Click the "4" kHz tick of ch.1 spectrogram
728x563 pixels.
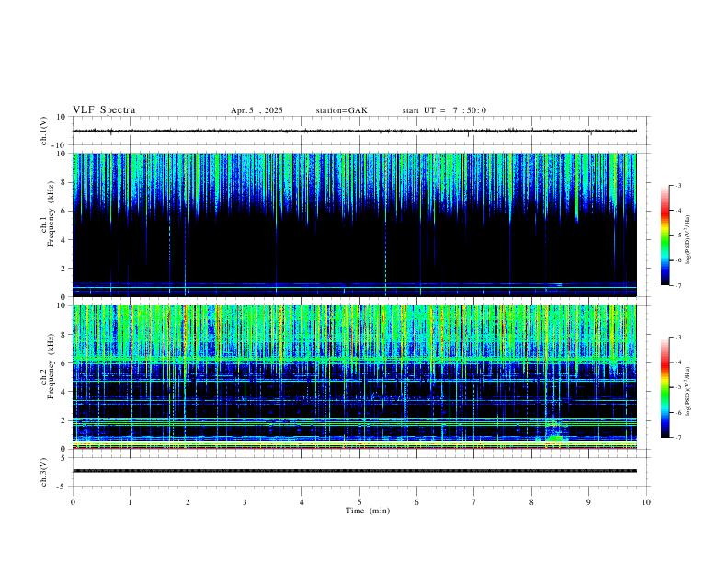coord(64,240)
